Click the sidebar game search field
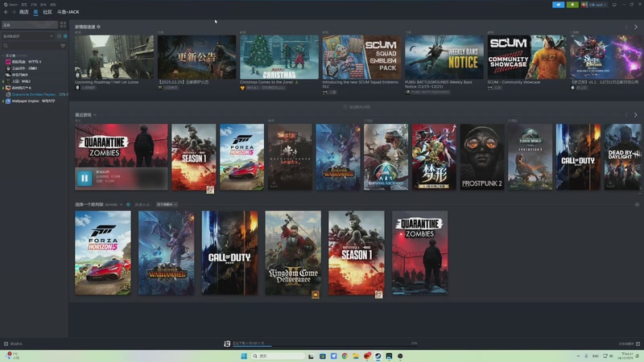The image size is (644, 362). coord(31,46)
